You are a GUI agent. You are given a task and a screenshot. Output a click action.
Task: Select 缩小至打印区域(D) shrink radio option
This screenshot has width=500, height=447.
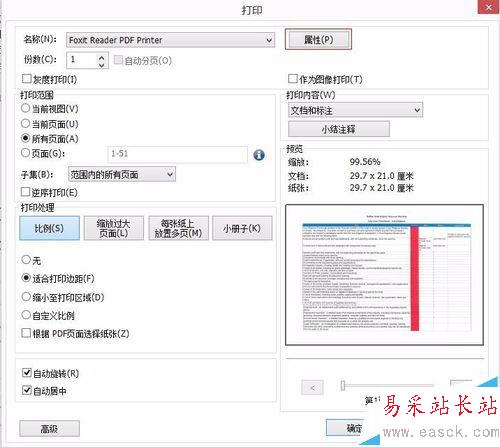[26, 296]
